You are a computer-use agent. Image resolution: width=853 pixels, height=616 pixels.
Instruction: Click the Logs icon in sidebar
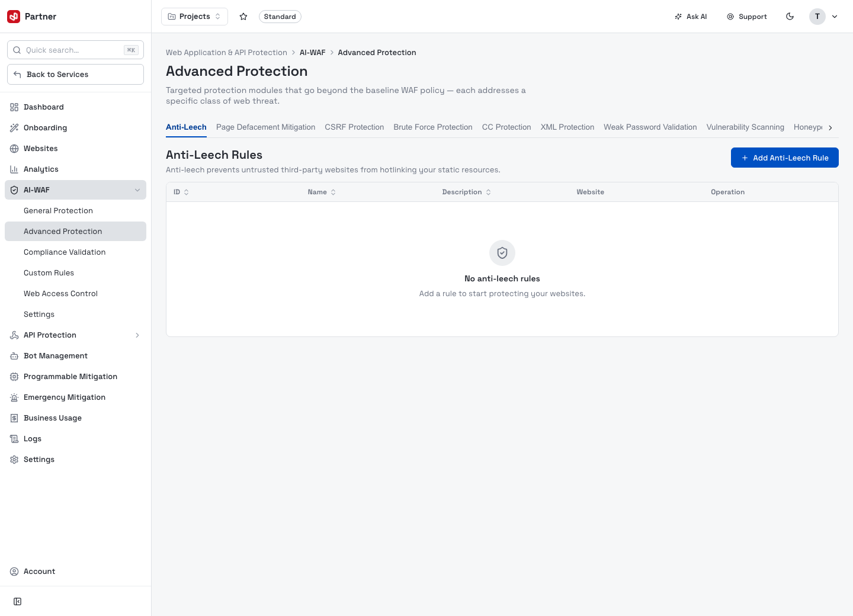[x=14, y=439]
